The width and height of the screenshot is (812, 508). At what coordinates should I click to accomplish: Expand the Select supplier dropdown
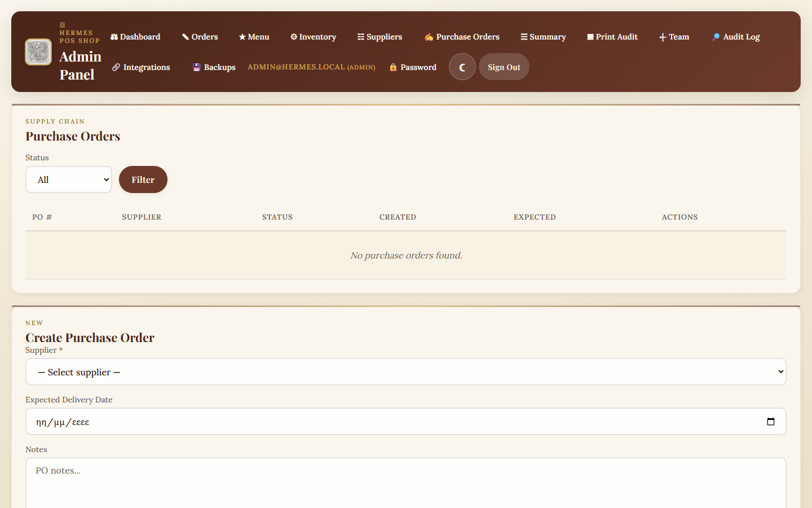[x=405, y=371]
